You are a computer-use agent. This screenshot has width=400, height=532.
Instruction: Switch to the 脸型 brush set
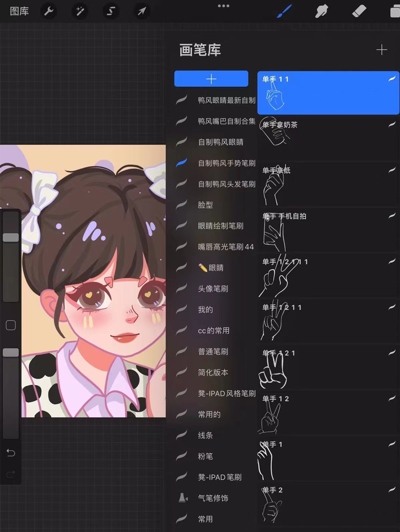pyautogui.click(x=205, y=205)
